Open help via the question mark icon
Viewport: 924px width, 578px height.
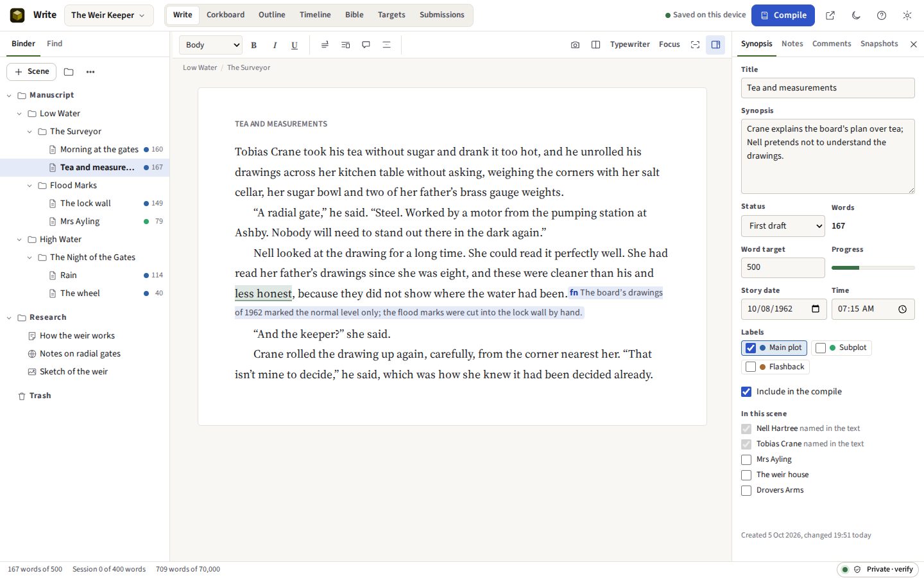[x=882, y=15]
